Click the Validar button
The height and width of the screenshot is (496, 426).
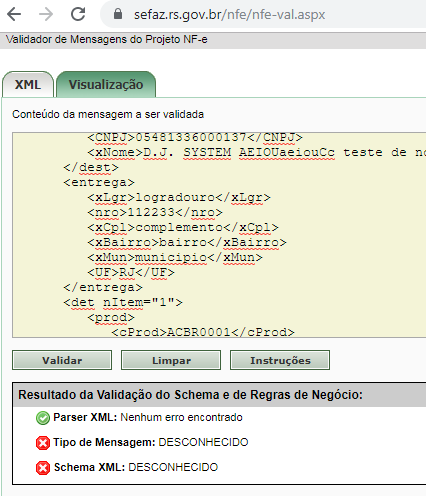[x=62, y=360]
